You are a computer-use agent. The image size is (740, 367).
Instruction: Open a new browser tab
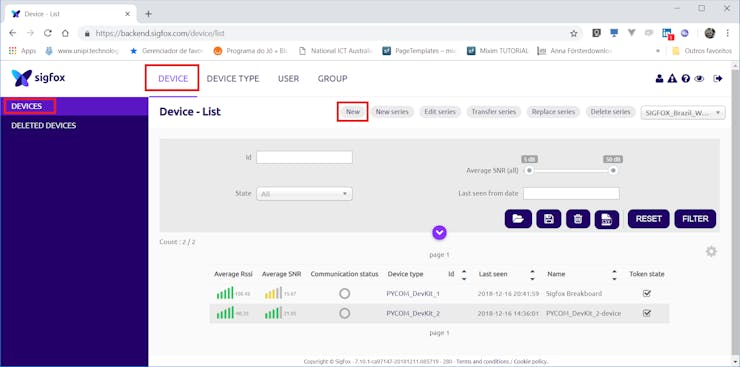[148, 14]
